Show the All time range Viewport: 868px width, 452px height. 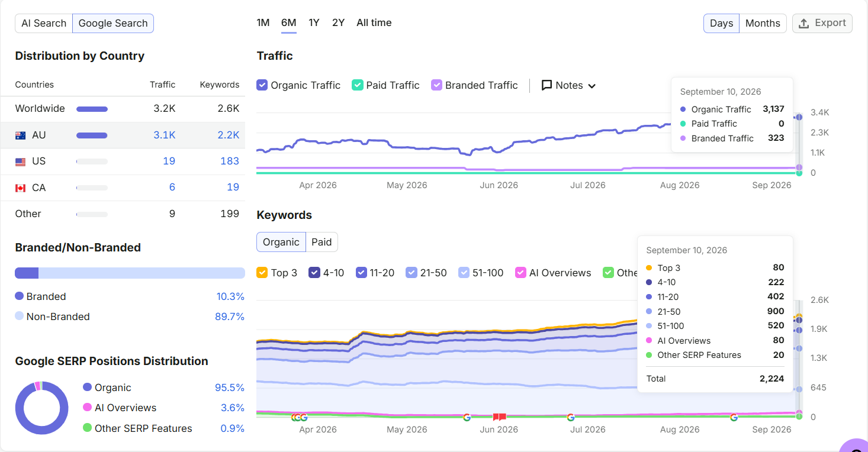pyautogui.click(x=374, y=22)
